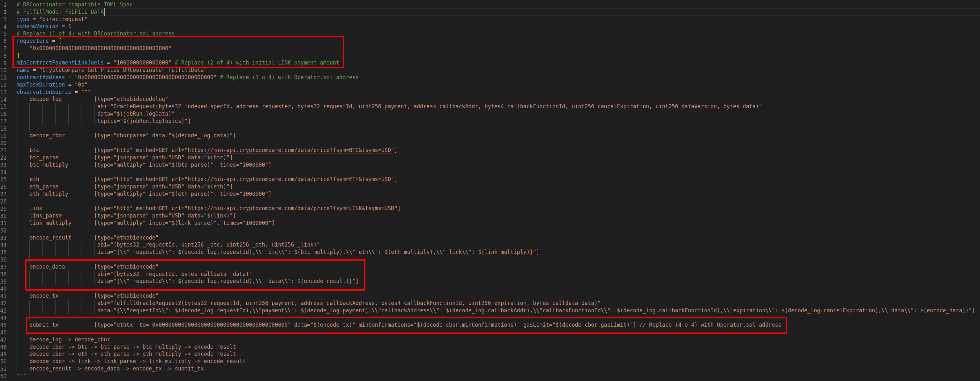This screenshot has width=980, height=381.
Task: Click the observationSource key
Action: (44, 92)
